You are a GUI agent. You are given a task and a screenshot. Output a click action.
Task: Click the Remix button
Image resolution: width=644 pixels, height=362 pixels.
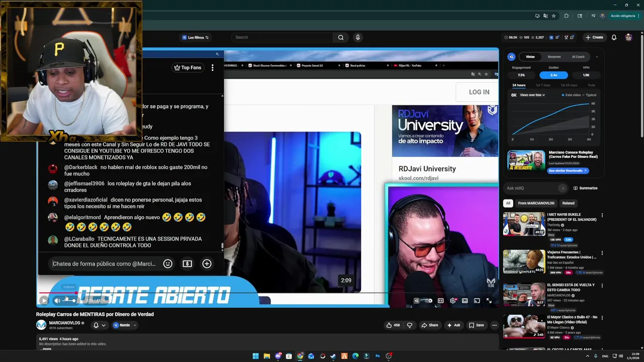pyautogui.click(x=122, y=325)
